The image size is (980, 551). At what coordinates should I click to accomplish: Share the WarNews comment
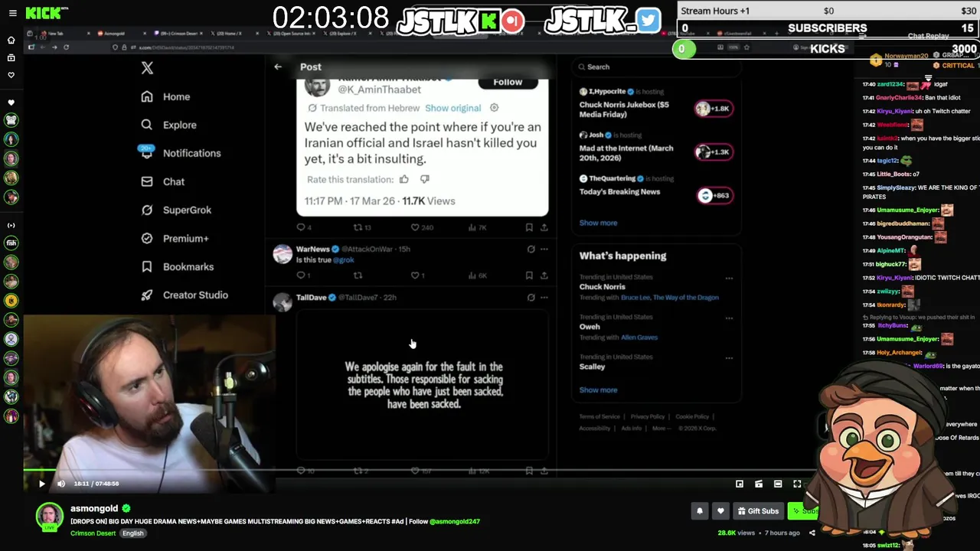point(544,275)
